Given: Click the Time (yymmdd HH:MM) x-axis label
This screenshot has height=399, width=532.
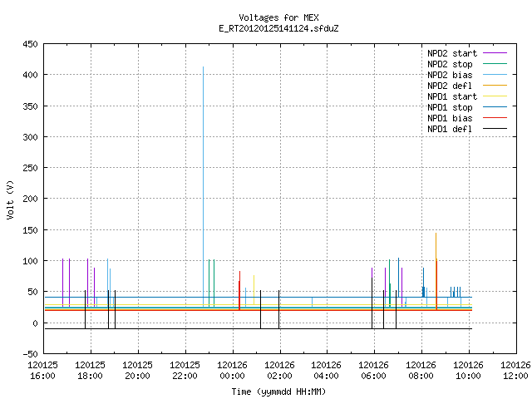Looking at the screenshot, I should [x=279, y=392].
